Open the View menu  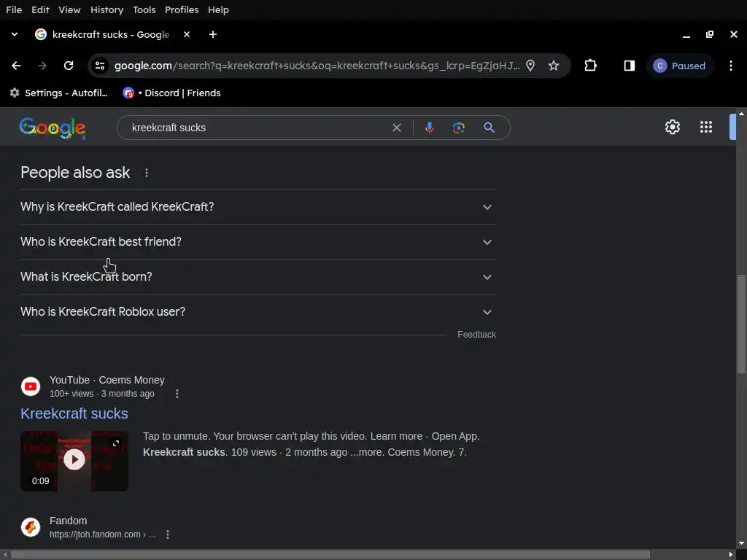[69, 9]
